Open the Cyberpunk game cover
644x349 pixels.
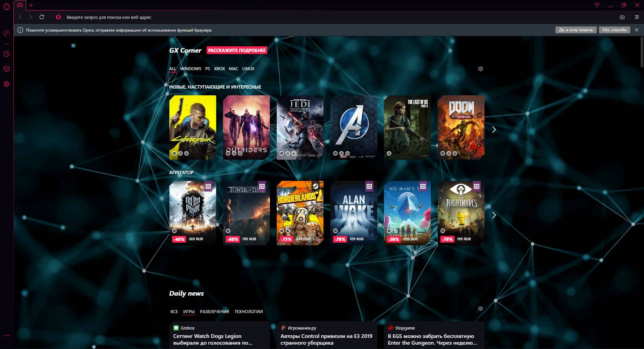pos(193,128)
